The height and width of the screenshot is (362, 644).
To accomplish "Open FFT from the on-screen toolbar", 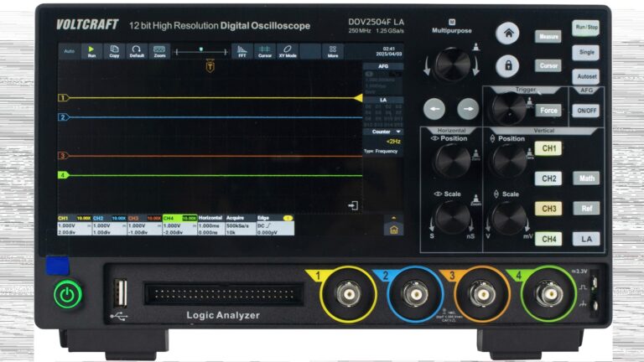I will click(242, 51).
